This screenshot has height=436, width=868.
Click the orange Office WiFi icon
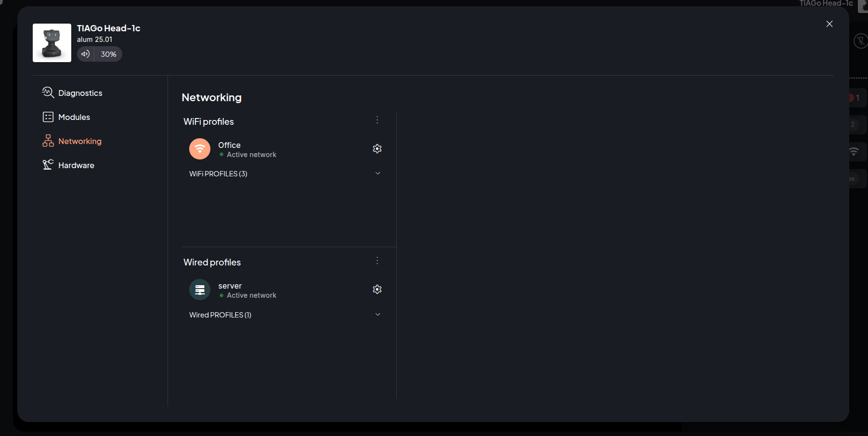pos(200,149)
